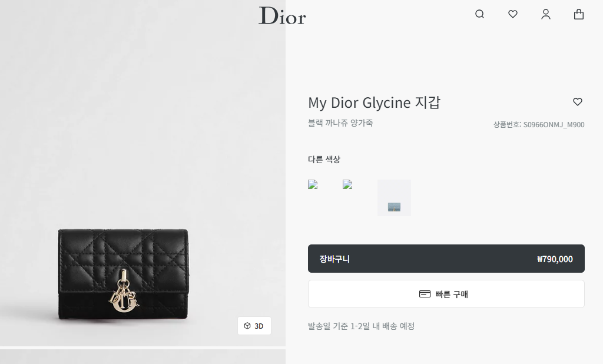Select the first color variant thumbnail
The image size is (603, 364).
(313, 185)
